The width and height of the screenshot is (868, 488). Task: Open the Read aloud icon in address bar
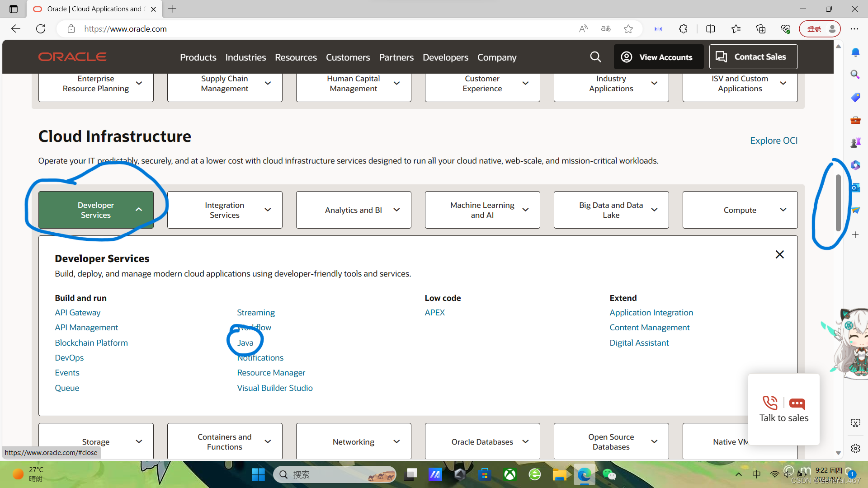click(x=583, y=29)
